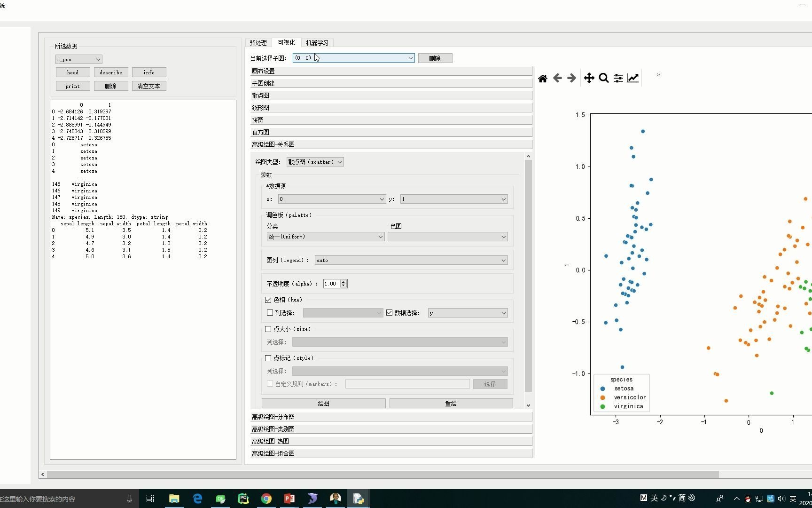
Task: Click the back arrow on plot toolbar
Action: pos(557,78)
